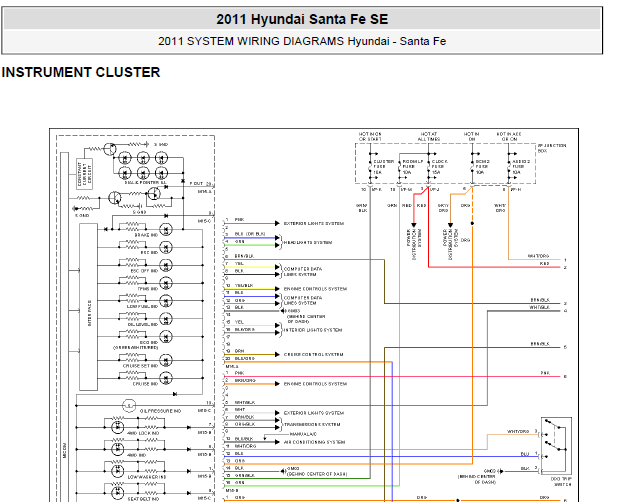This screenshot has height=502, width=622.
Task: Click 'POWER DISTRIBUTION SYSTEM' under the red wire
Action: [x=415, y=244]
